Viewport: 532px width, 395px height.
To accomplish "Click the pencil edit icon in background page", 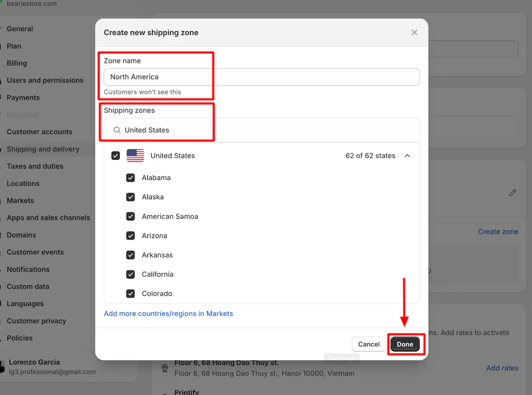I will [513, 193].
